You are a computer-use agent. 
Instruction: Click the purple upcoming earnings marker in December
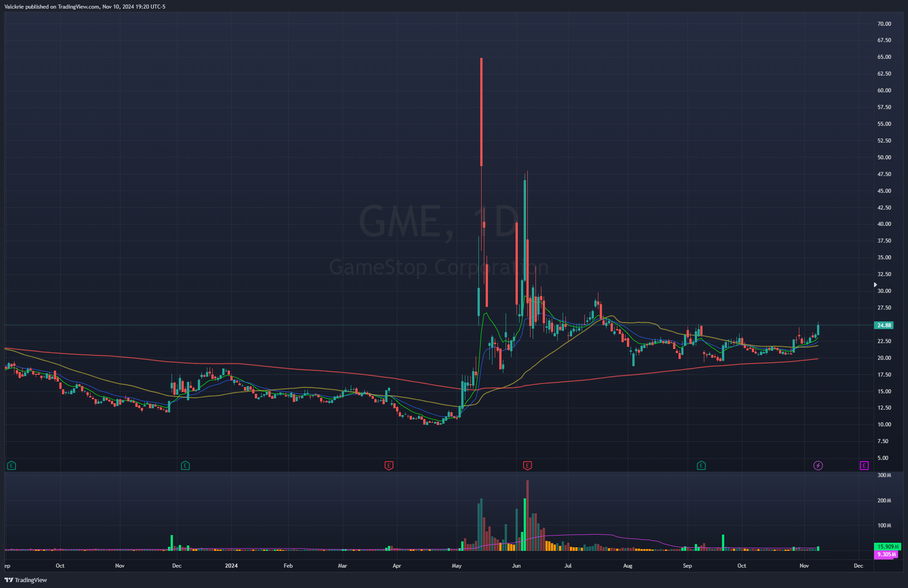(864, 465)
